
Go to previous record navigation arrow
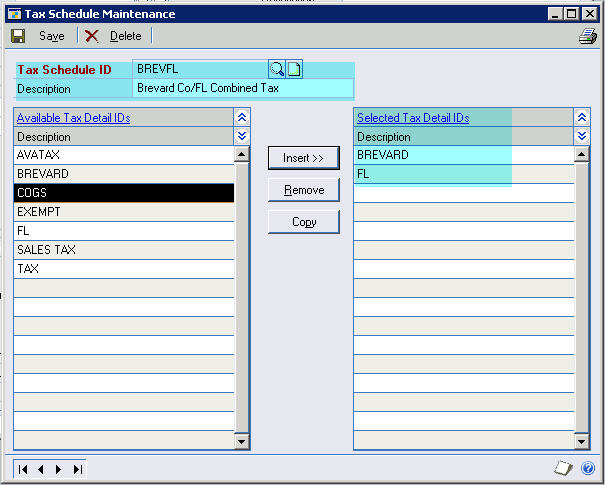[41, 469]
